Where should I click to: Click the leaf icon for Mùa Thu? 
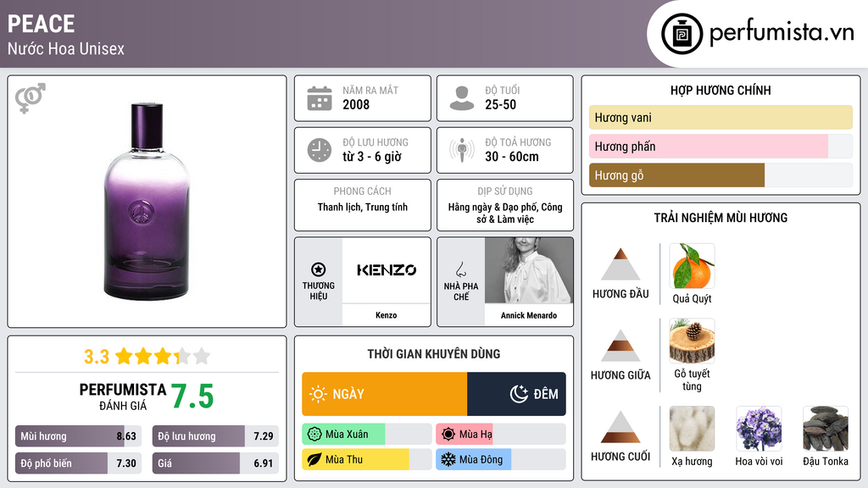(314, 459)
